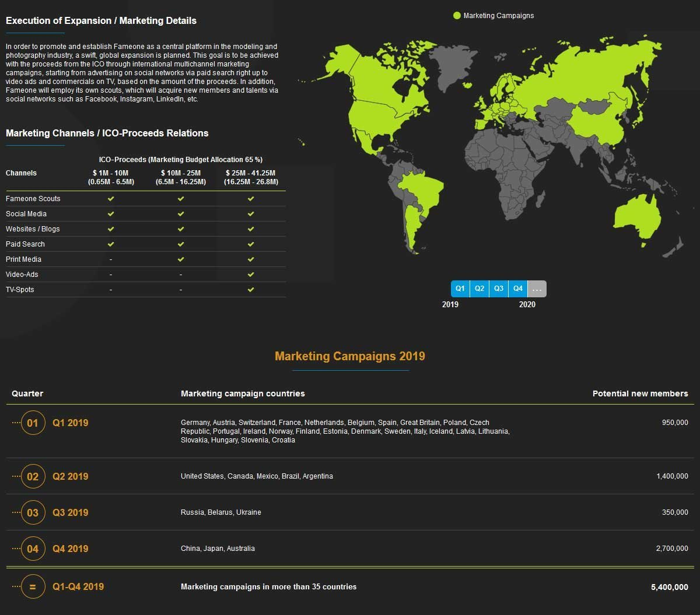Click the Paid Search checkmark under $1M-10M
700x615 pixels.
click(111, 244)
